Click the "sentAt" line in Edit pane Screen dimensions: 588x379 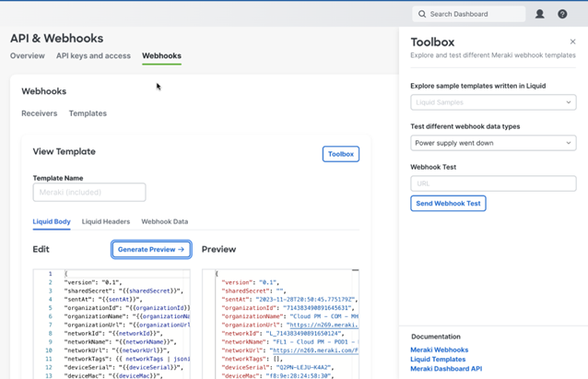point(103,300)
